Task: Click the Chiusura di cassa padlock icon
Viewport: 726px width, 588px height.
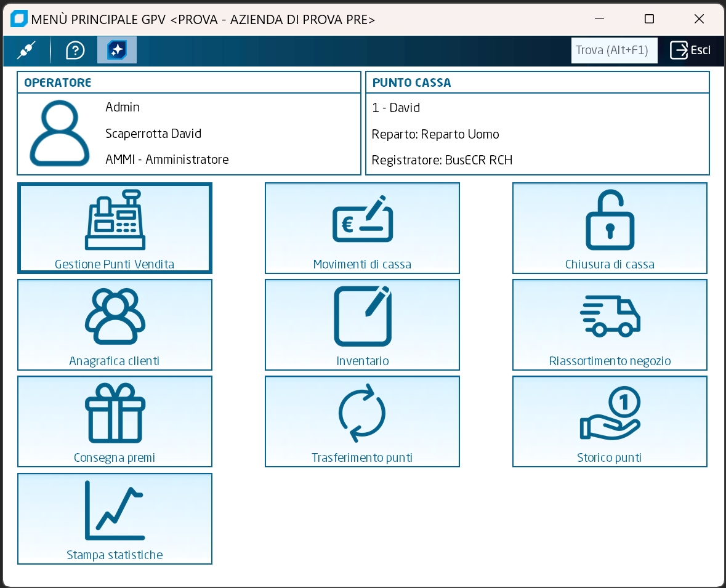Action: [609, 220]
